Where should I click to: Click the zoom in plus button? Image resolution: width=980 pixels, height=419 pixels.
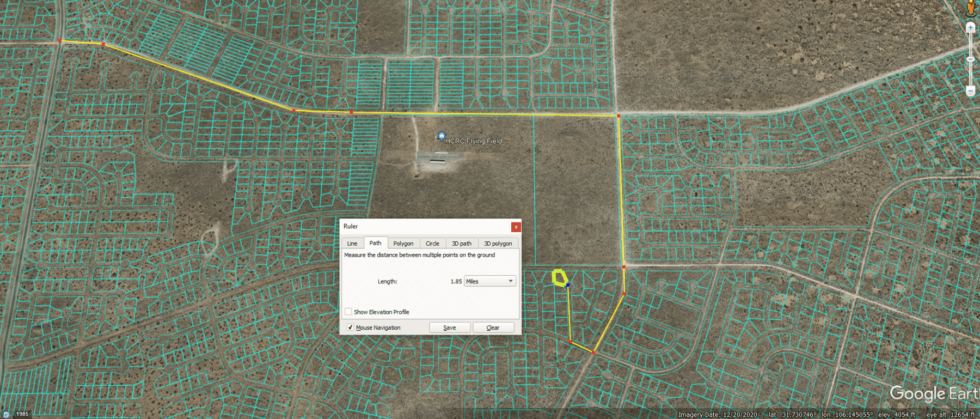pos(971,27)
